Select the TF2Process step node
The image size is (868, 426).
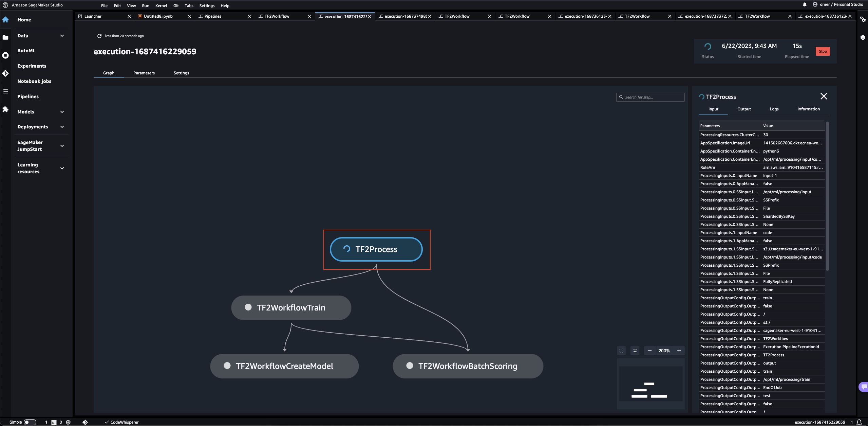(x=376, y=249)
